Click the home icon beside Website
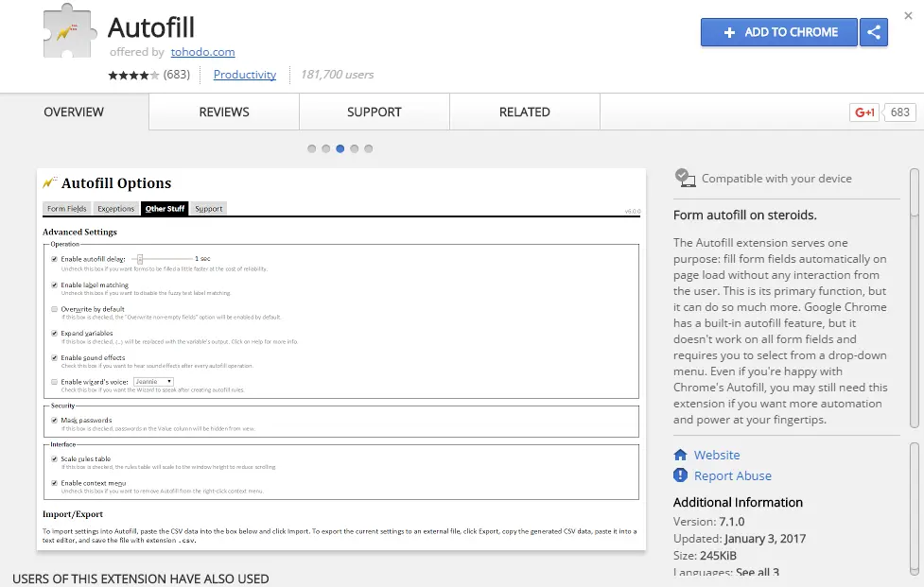This screenshot has width=924, height=587. click(680, 455)
